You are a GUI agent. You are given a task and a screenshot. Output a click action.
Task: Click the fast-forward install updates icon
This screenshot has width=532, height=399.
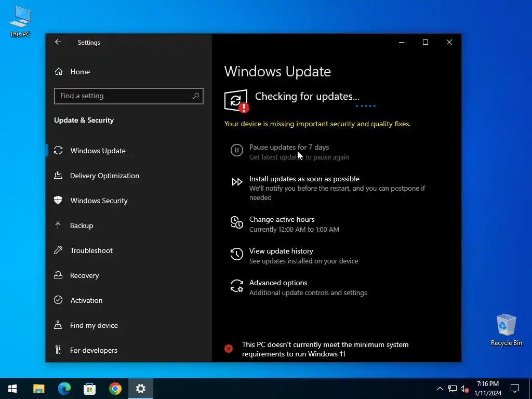(237, 182)
